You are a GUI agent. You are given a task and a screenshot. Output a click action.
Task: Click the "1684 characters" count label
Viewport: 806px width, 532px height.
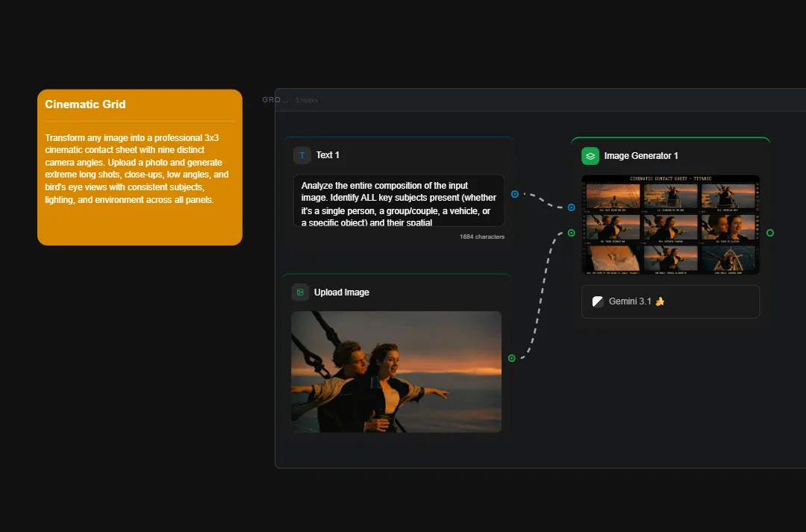pos(481,237)
